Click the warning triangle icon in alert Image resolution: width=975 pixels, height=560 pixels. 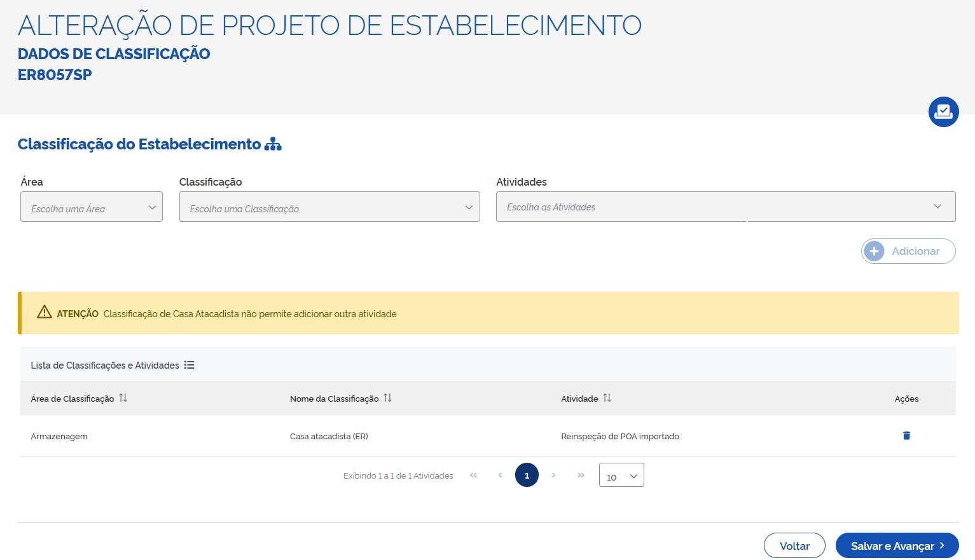click(44, 312)
